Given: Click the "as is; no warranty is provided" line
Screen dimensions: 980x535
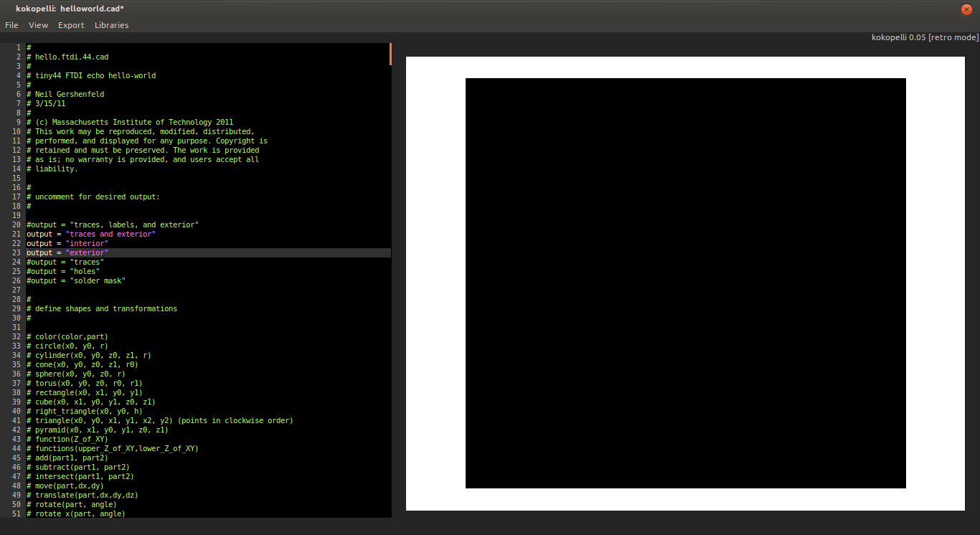Looking at the screenshot, I should (x=143, y=159).
